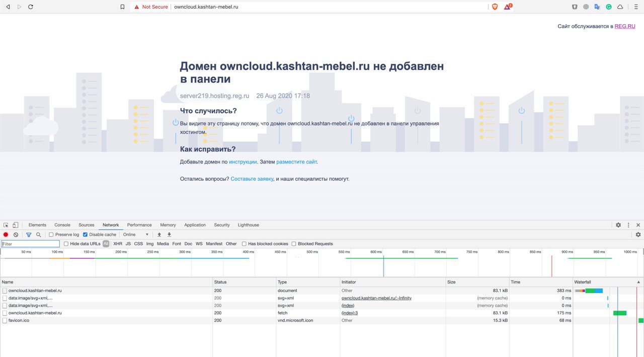
Task: Open the (index):3 initiator link
Action: pyautogui.click(x=350, y=313)
